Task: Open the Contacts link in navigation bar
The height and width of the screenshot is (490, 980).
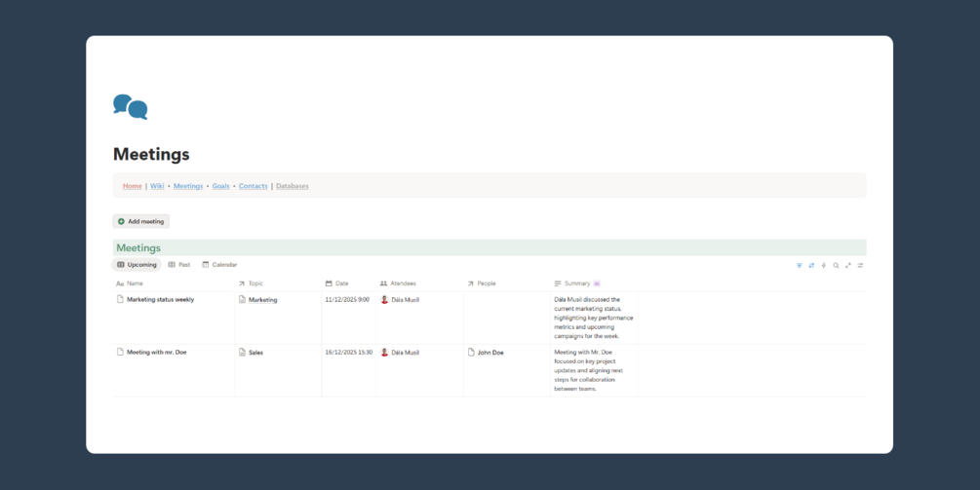Action: [254, 186]
